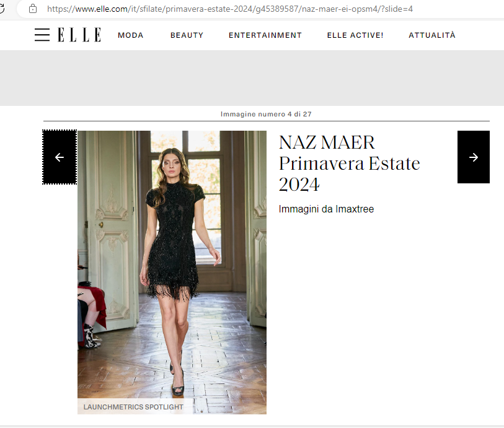504x428 pixels.
Task: Navigate to the ATTUALITÀ section
Action: [432, 35]
